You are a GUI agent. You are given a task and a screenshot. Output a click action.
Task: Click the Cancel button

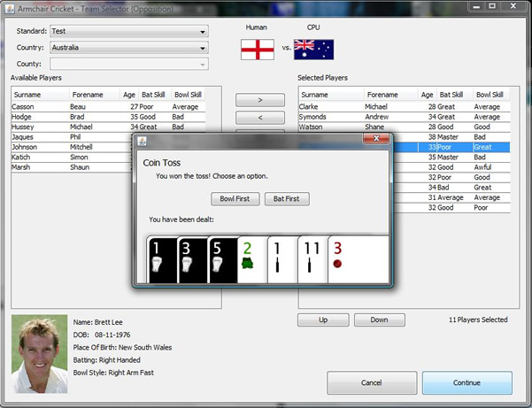(x=372, y=383)
